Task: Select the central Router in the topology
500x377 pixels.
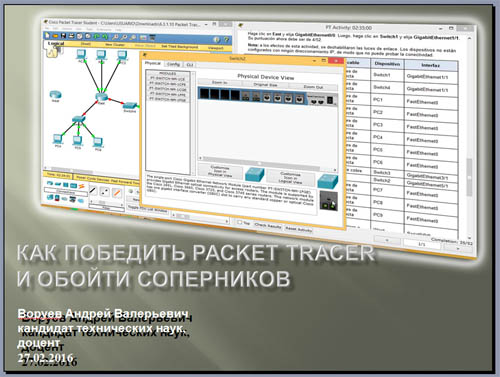Action: [101, 97]
